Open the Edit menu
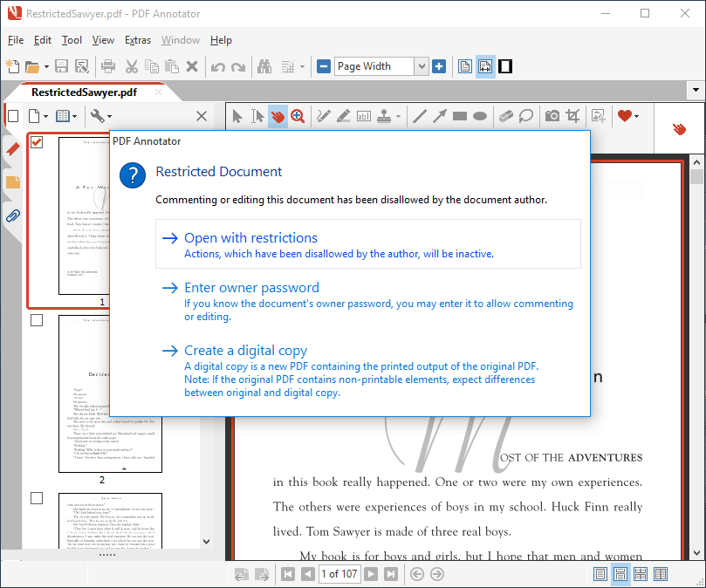Screen dimensions: 706x588 pyautogui.click(x=42, y=40)
